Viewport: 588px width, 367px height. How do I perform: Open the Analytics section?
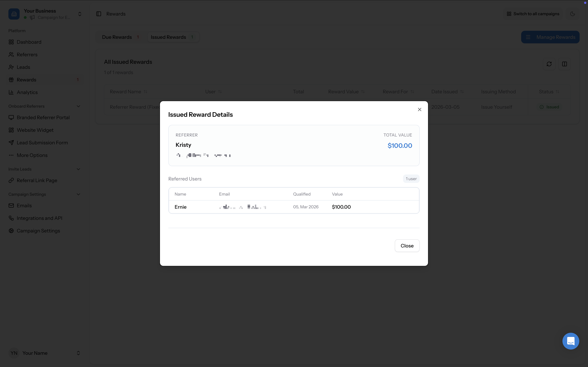point(28,92)
